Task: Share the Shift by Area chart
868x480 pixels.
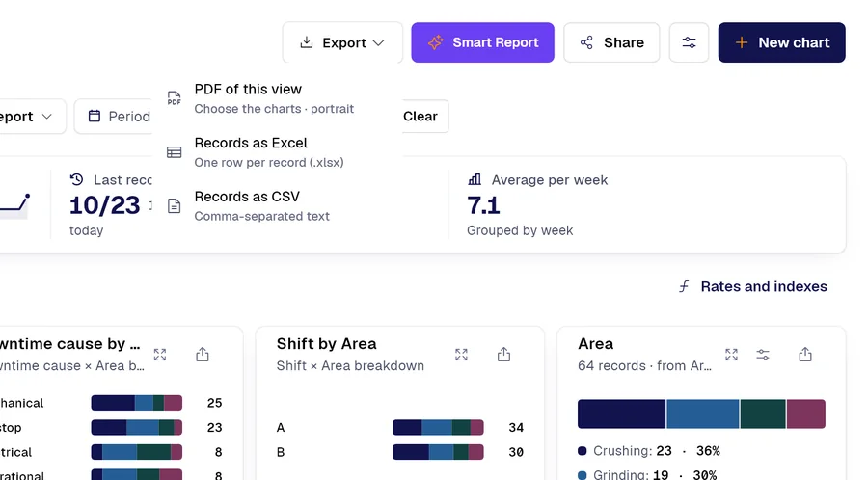Action: (x=503, y=355)
